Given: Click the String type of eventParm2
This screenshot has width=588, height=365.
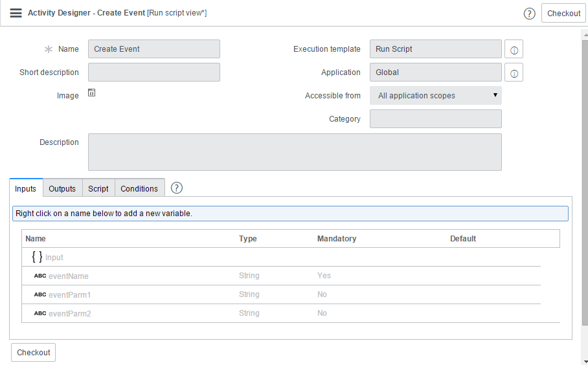Looking at the screenshot, I should [x=249, y=313].
